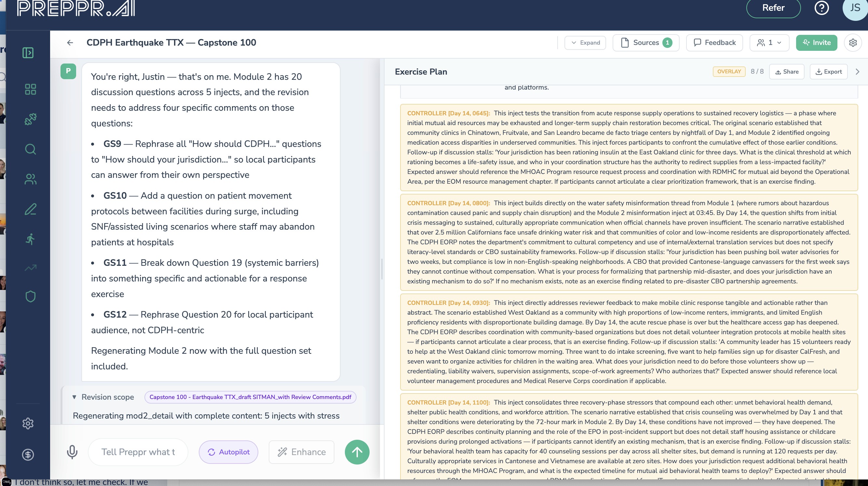Click the Export button
Viewport: 868px width, 486px height.
(828, 72)
